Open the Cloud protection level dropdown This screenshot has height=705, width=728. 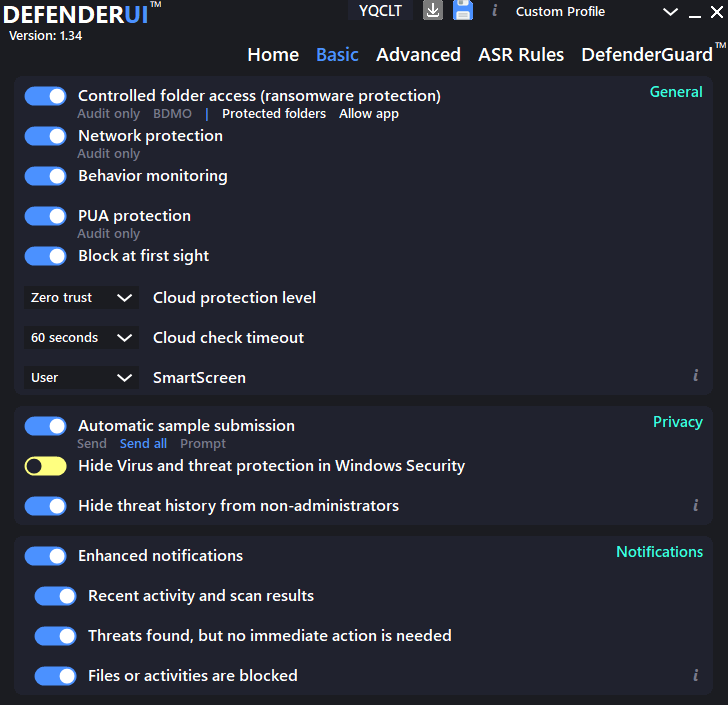[81, 297]
